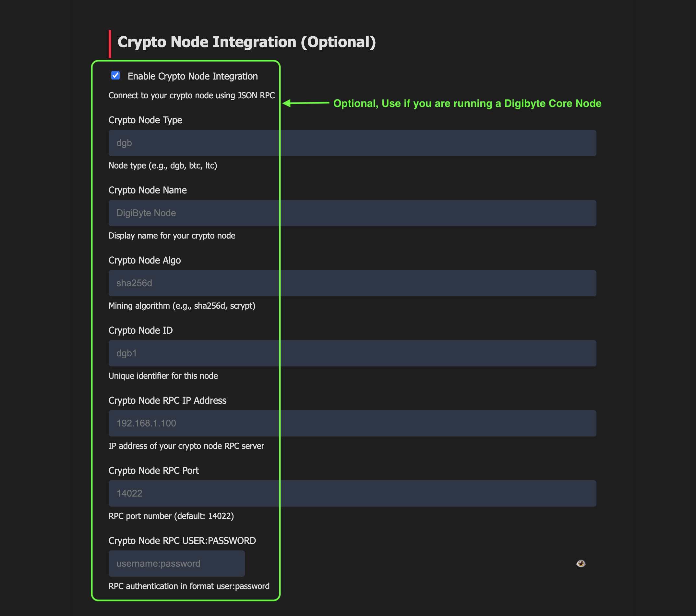Click the Crypto Node ID label
The image size is (696, 616).
140,330
